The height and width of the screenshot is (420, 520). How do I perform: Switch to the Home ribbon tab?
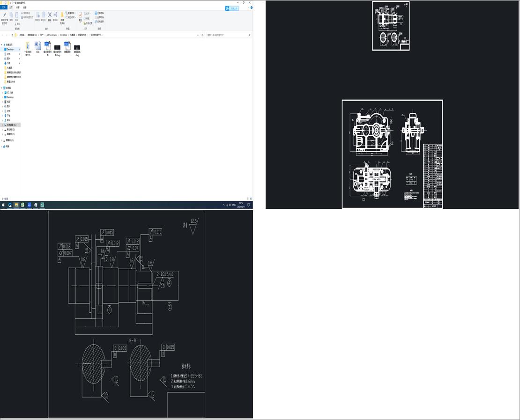click(x=11, y=7)
